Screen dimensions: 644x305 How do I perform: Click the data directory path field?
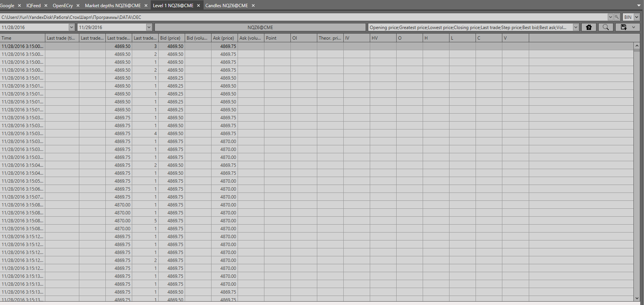pyautogui.click(x=302, y=17)
